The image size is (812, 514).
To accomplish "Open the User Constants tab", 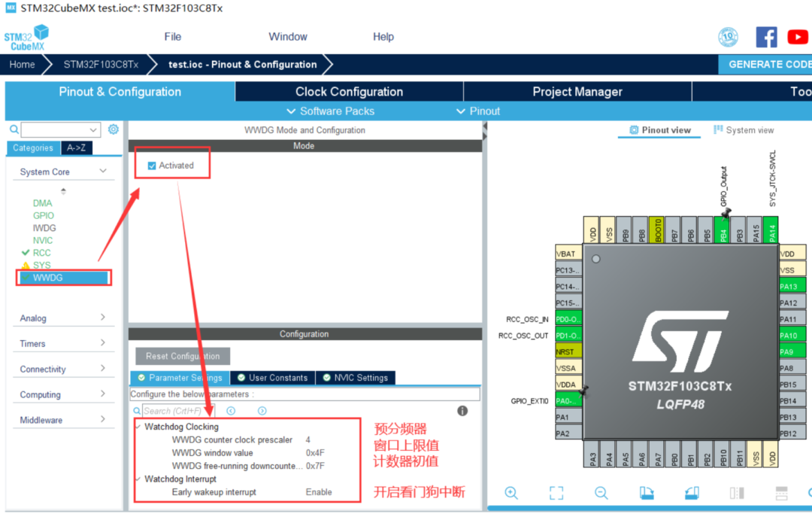I will tap(272, 378).
